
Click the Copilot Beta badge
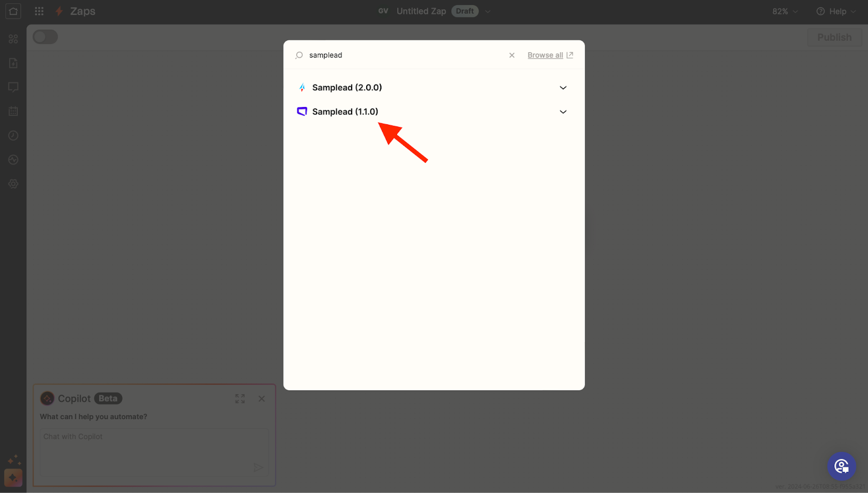coord(108,399)
